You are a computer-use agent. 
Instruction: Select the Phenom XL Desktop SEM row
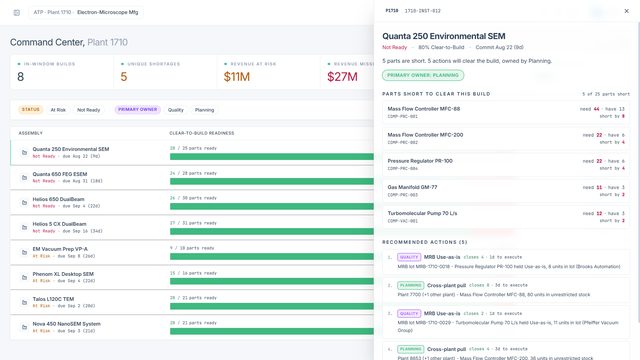pos(192,278)
